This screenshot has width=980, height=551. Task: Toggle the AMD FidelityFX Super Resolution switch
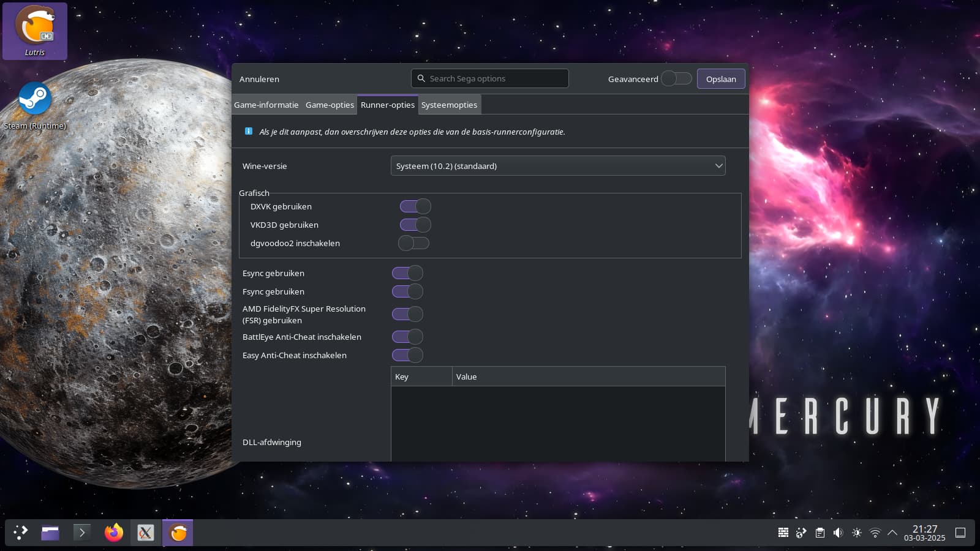(407, 314)
